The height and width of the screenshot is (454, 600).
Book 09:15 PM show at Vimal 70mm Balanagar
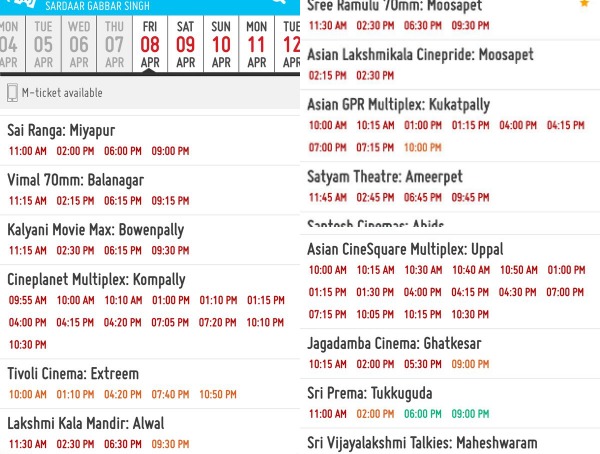[170, 201]
